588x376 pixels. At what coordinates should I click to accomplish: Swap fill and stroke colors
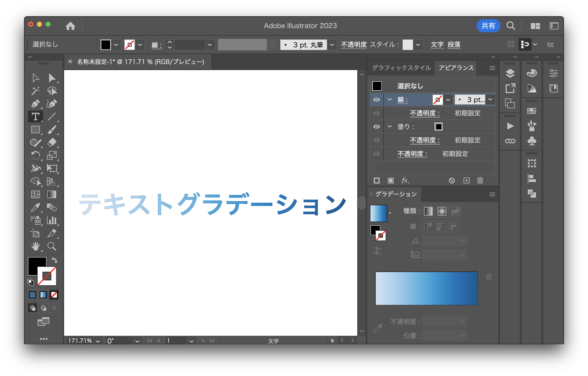[55, 260]
